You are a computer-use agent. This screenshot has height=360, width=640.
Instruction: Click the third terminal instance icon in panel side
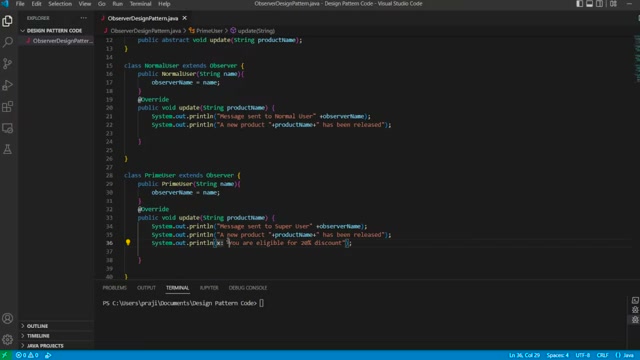click(x=635, y=320)
